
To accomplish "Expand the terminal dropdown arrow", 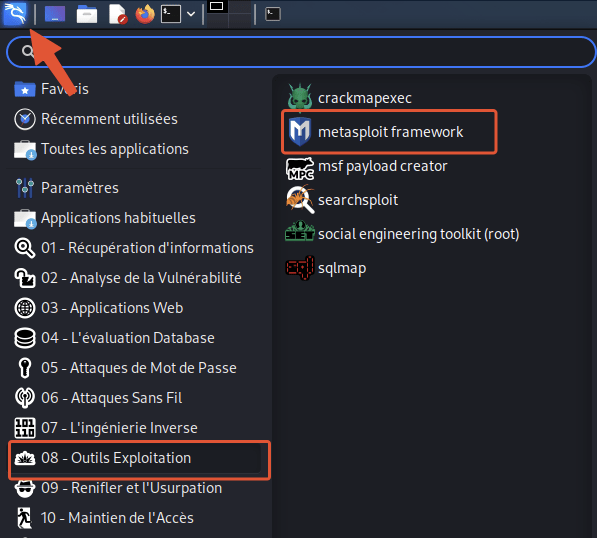I will (x=191, y=14).
